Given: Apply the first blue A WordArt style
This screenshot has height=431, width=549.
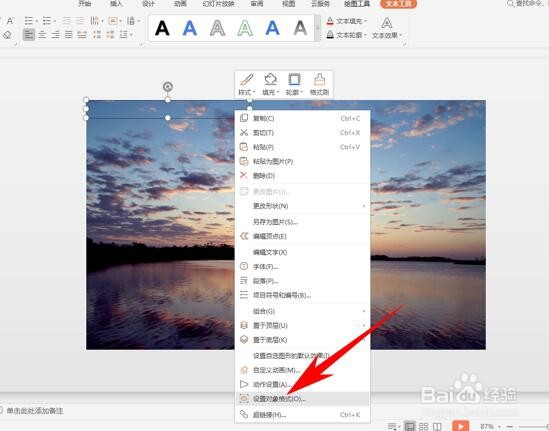Looking at the screenshot, I should (190, 28).
